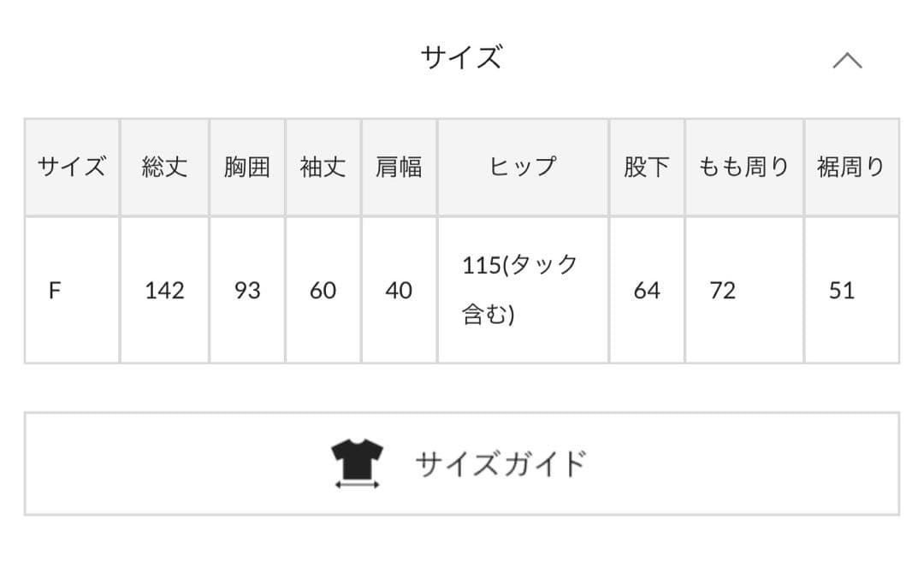Click the 93 chest measurement value
The image size is (924, 584).
tap(247, 291)
